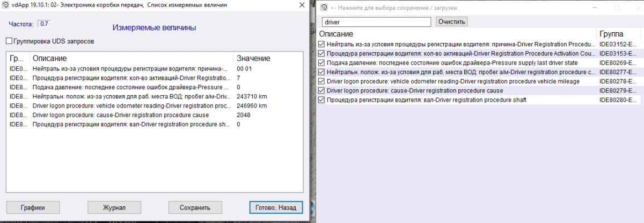Click the Сохранить button
Viewport: 644px width, 223px height.
click(x=195, y=207)
